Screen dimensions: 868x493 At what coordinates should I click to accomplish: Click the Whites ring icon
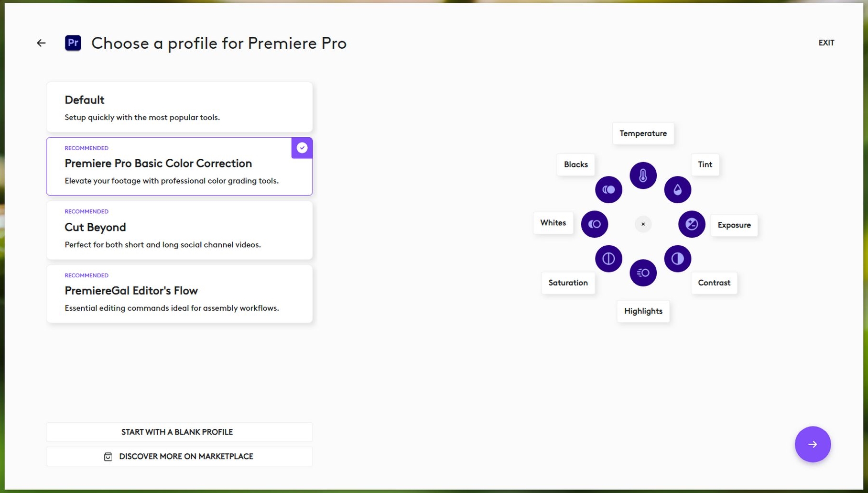pyautogui.click(x=594, y=224)
